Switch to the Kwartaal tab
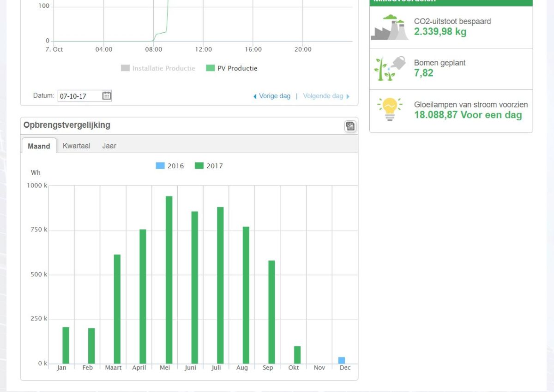554x392 pixels. pyautogui.click(x=77, y=146)
